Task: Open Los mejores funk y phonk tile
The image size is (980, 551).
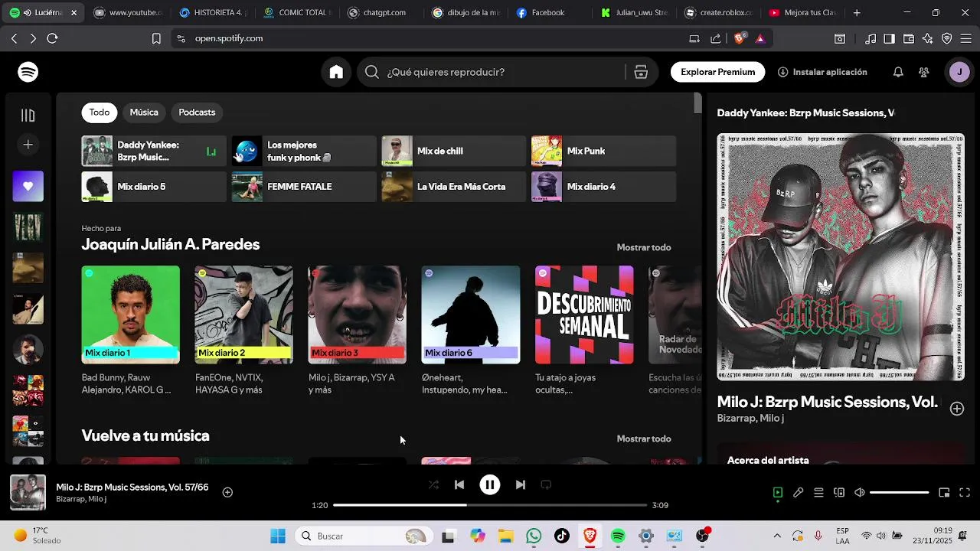Action: point(304,152)
